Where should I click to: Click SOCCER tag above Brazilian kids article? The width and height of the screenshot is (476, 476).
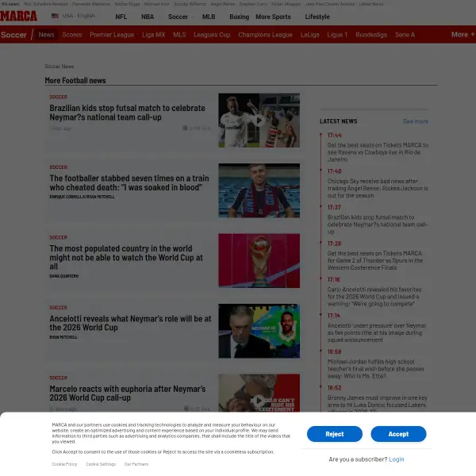[x=58, y=97]
